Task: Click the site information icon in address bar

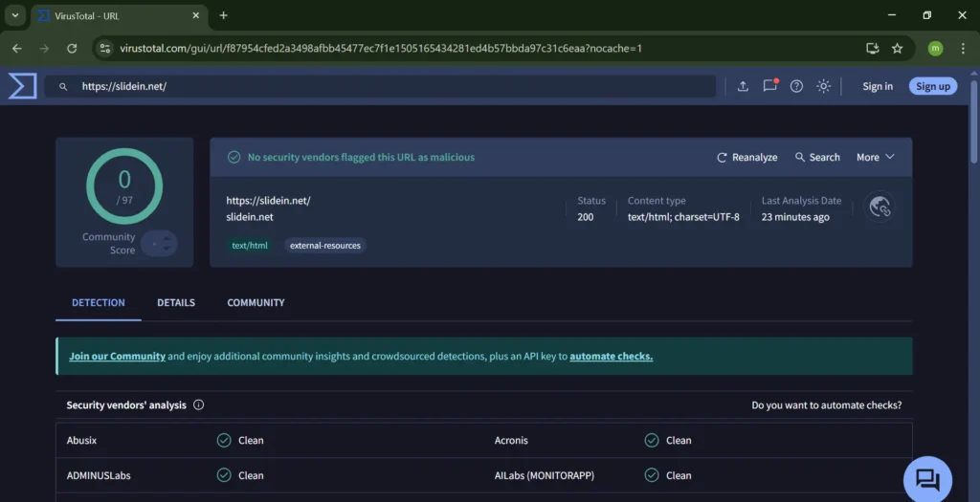Action: coord(105,48)
